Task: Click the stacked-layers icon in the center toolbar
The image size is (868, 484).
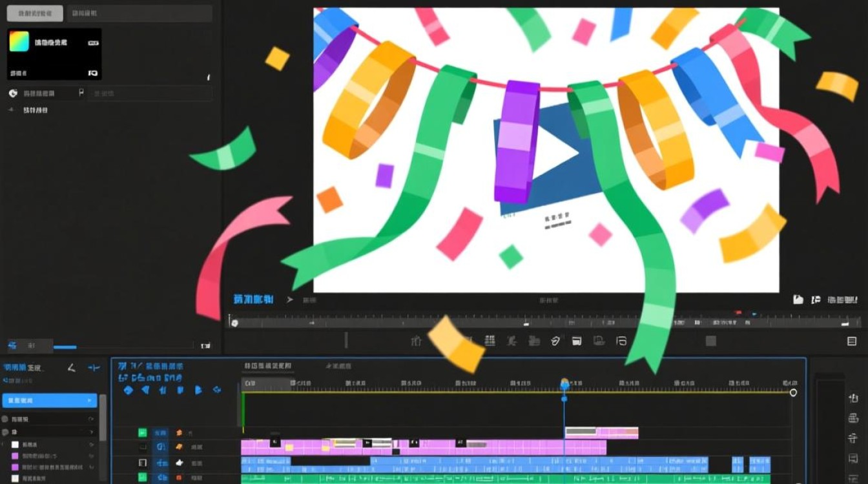Action: pos(534,341)
